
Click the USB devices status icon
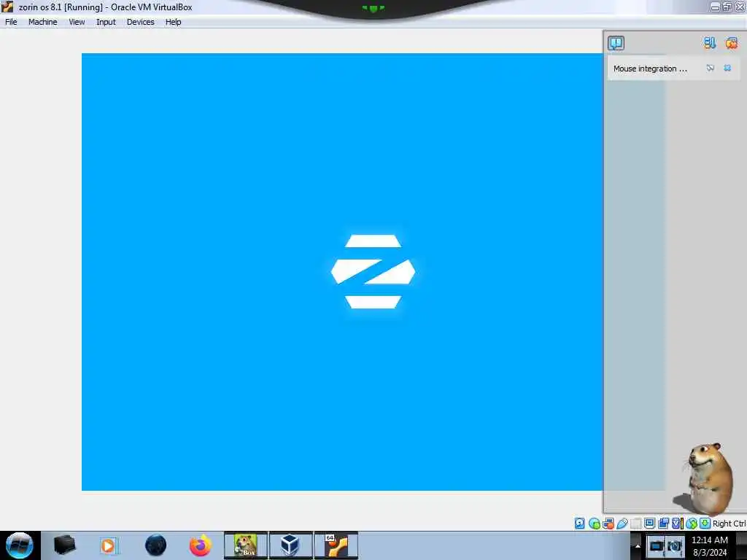tap(622, 524)
